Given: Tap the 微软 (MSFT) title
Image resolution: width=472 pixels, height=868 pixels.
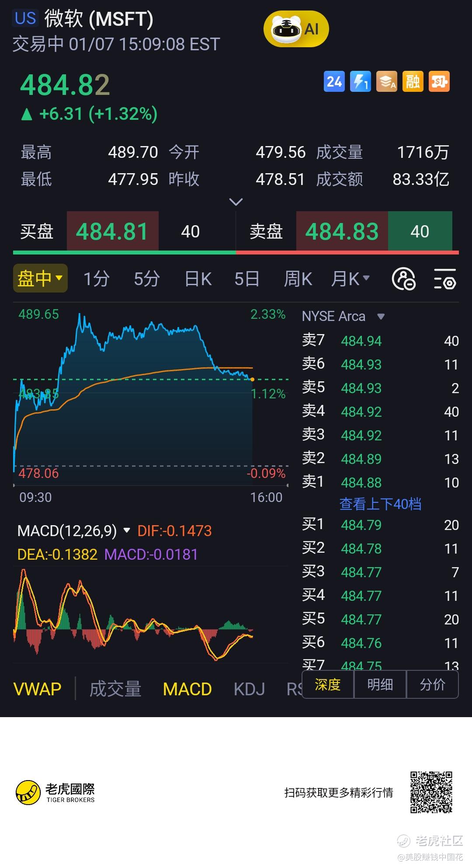Looking at the screenshot, I should point(99,19).
